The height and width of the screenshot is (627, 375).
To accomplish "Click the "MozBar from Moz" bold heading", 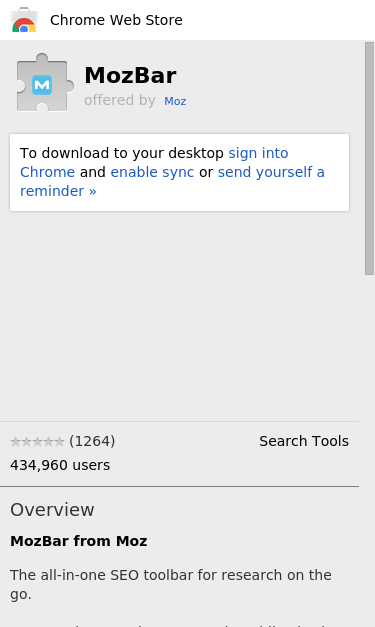I will click(79, 541).
